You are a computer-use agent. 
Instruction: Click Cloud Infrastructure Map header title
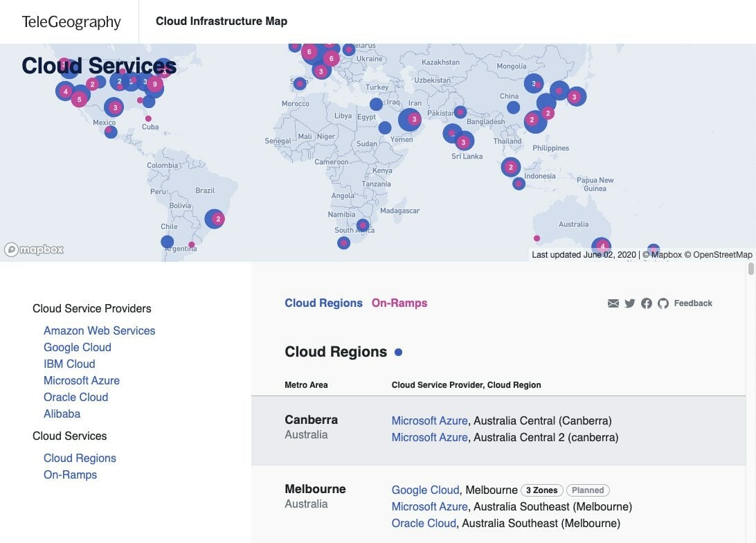222,21
